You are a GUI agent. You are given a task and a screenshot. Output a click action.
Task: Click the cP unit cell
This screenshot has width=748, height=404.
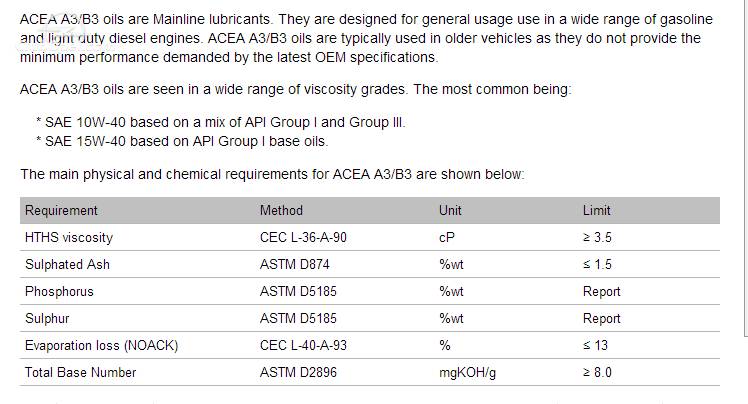pyautogui.click(x=447, y=238)
